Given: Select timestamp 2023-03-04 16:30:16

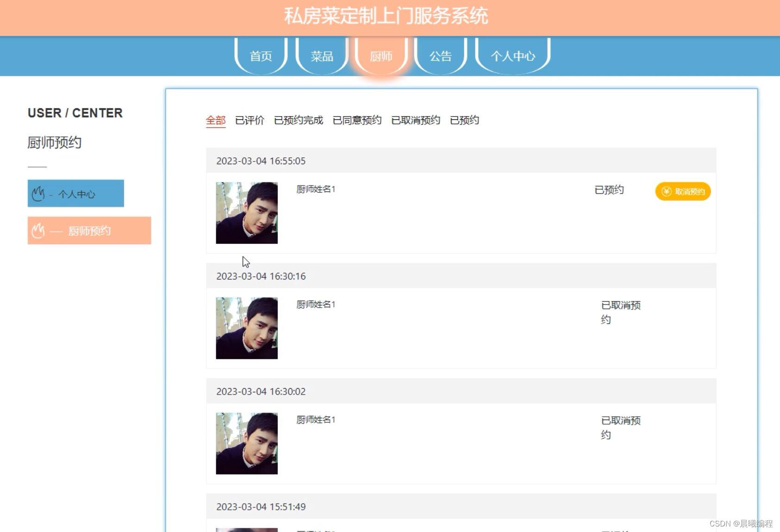Looking at the screenshot, I should pyautogui.click(x=261, y=276).
